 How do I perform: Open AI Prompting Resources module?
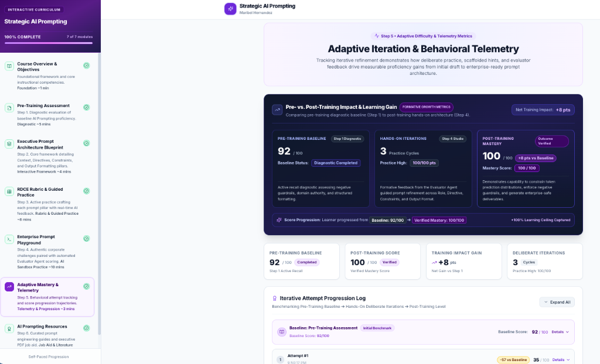pyautogui.click(x=47, y=335)
